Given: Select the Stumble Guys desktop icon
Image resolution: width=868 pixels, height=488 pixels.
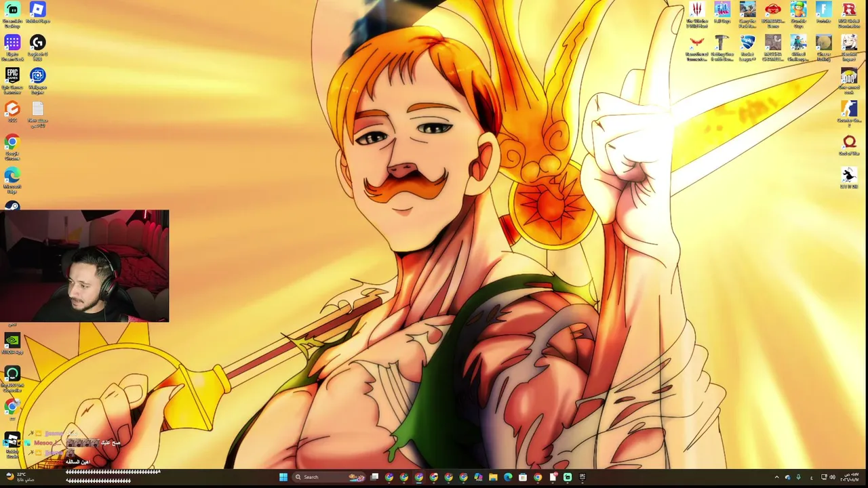Looking at the screenshot, I should point(798,15).
